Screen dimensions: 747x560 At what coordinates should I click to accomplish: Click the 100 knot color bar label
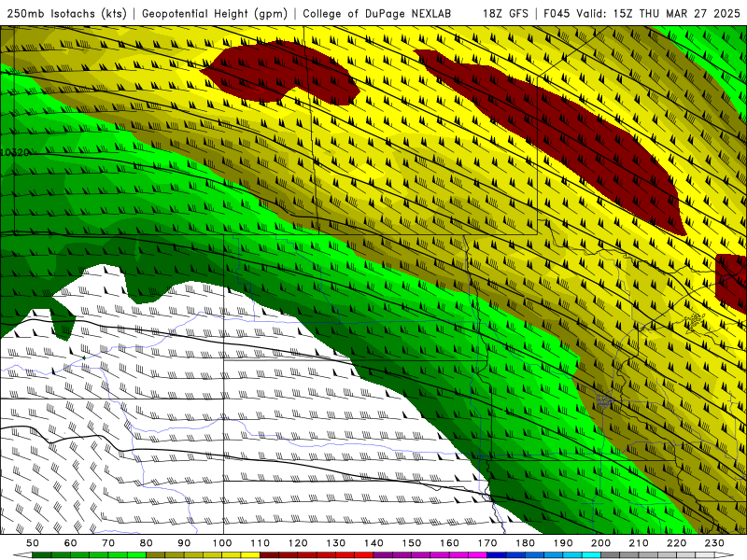222,543
